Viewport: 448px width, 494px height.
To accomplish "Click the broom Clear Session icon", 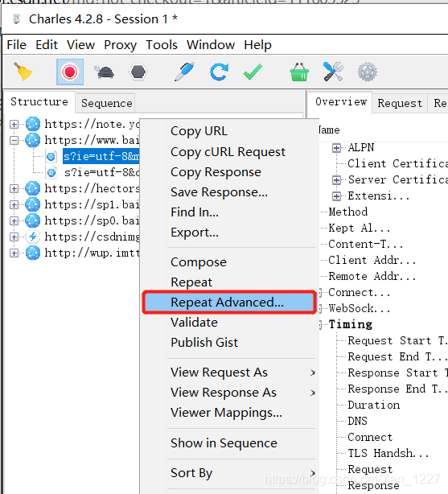I will tap(23, 72).
